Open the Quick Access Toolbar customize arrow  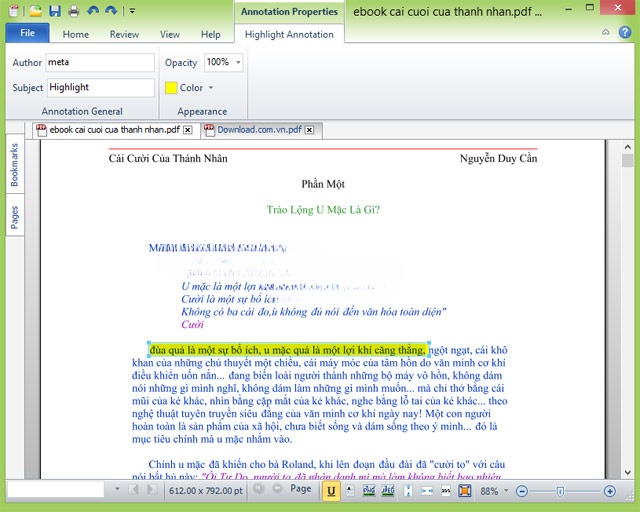coord(132,11)
